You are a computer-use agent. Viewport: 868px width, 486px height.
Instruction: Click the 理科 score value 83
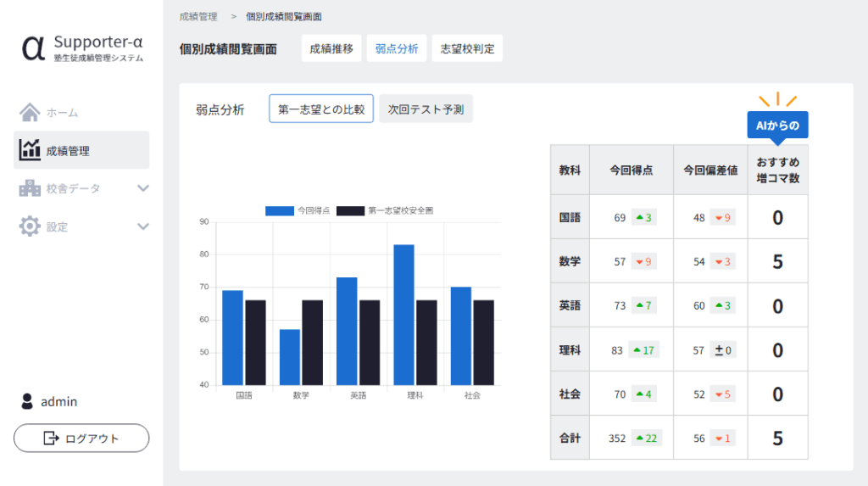617,350
